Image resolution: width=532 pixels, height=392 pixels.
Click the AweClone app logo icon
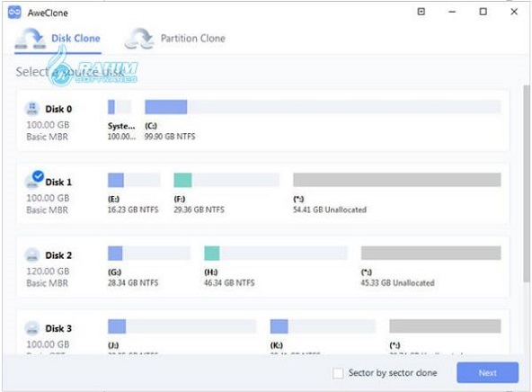pos(14,13)
